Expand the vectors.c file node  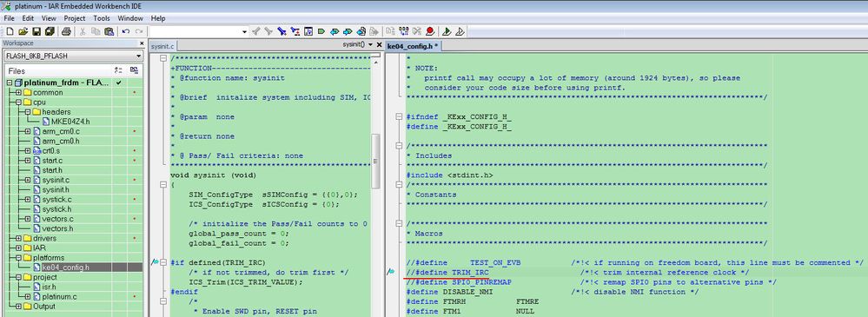point(28,219)
